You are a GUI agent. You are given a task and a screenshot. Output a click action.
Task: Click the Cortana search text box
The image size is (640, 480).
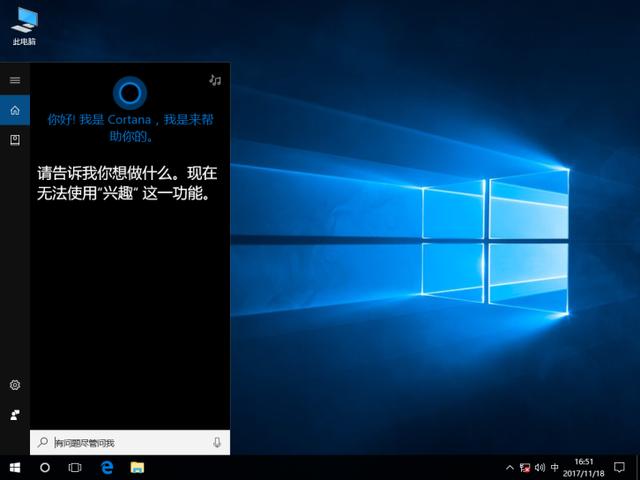(x=130, y=443)
